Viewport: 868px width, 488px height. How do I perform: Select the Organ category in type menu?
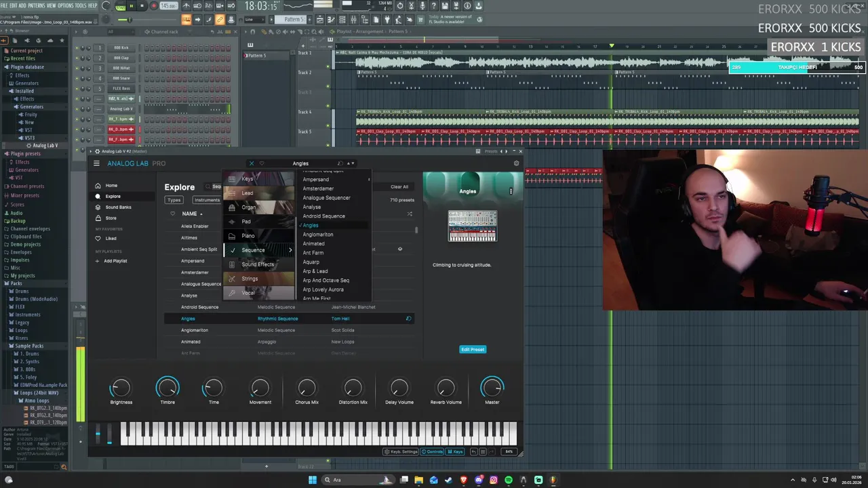tap(259, 207)
